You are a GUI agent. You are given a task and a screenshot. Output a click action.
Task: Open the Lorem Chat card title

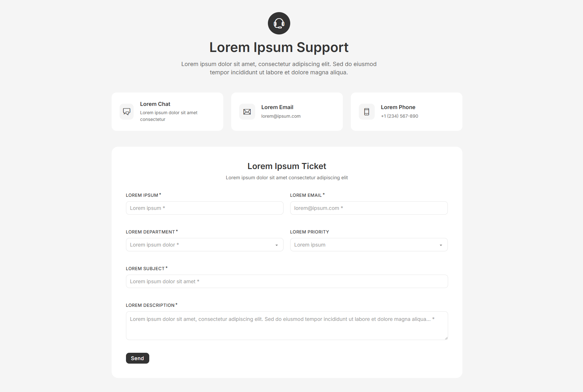click(155, 104)
